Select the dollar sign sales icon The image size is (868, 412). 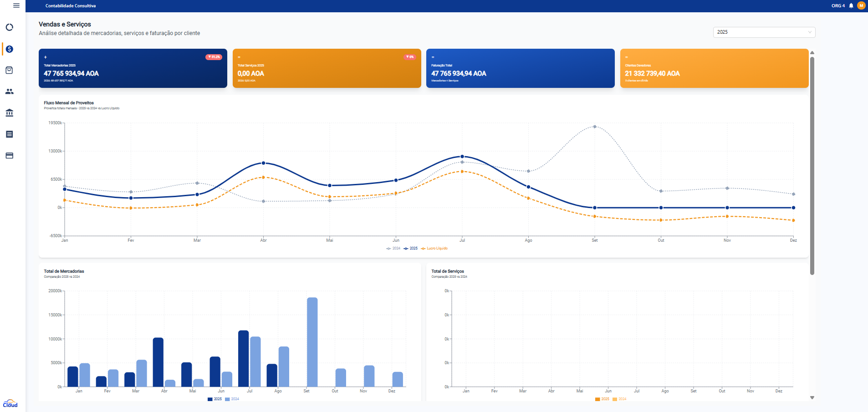9,49
